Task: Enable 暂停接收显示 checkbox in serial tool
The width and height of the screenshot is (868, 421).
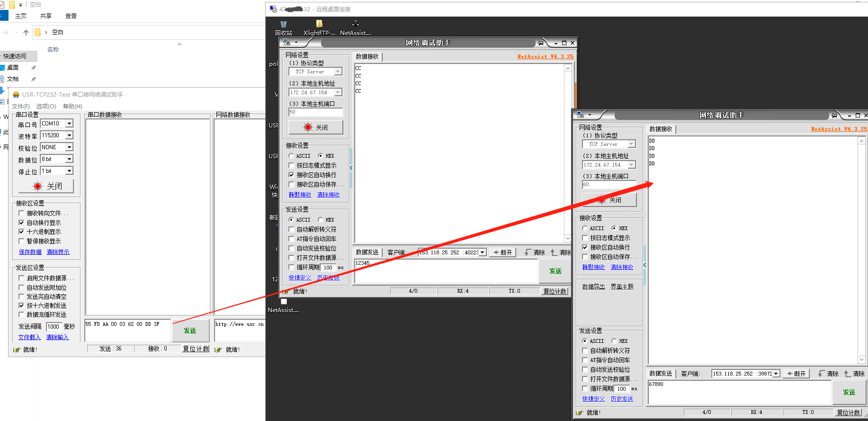Action: tap(21, 241)
